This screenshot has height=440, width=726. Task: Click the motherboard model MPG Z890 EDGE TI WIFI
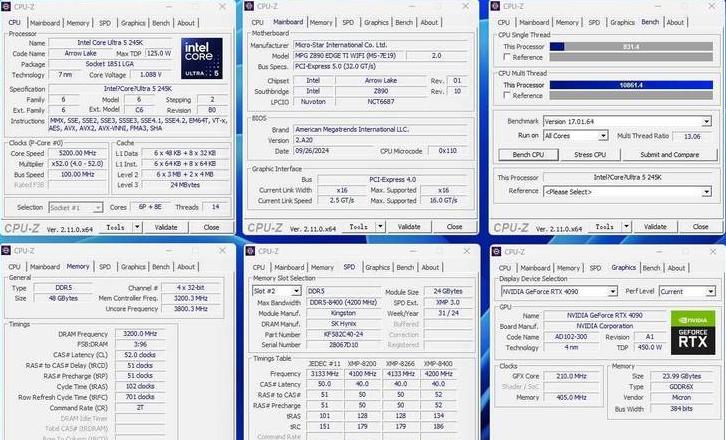[x=349, y=56]
